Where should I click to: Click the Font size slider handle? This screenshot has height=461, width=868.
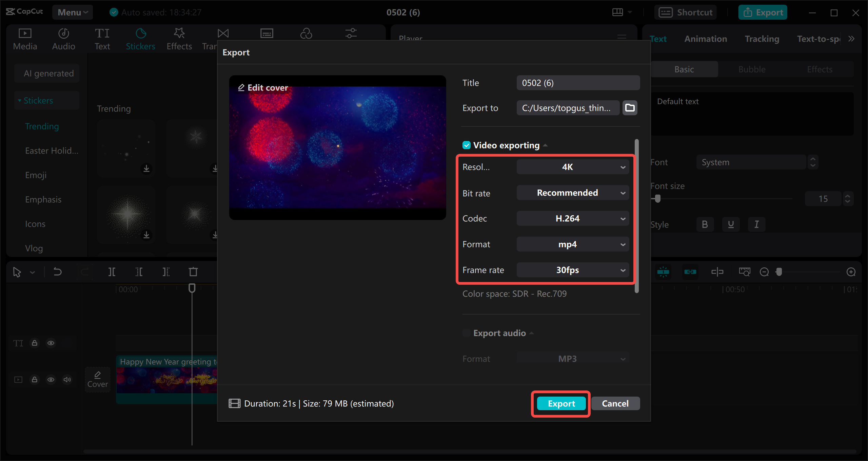(658, 199)
